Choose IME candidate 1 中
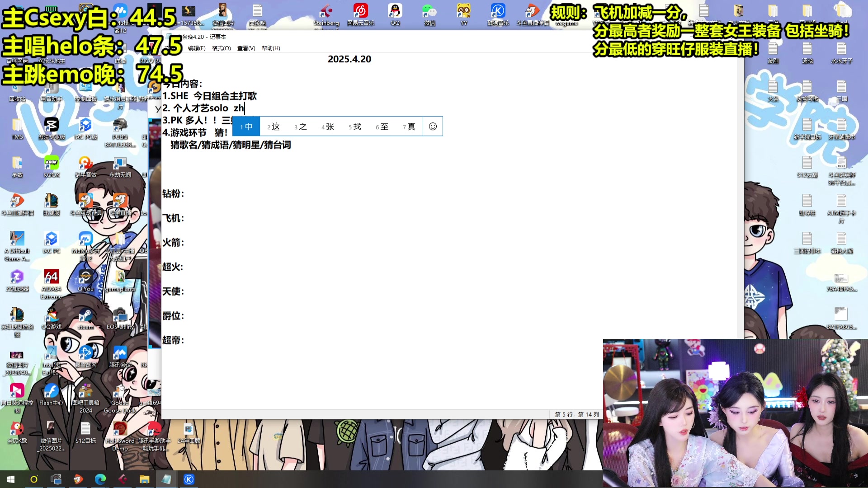 tap(246, 127)
